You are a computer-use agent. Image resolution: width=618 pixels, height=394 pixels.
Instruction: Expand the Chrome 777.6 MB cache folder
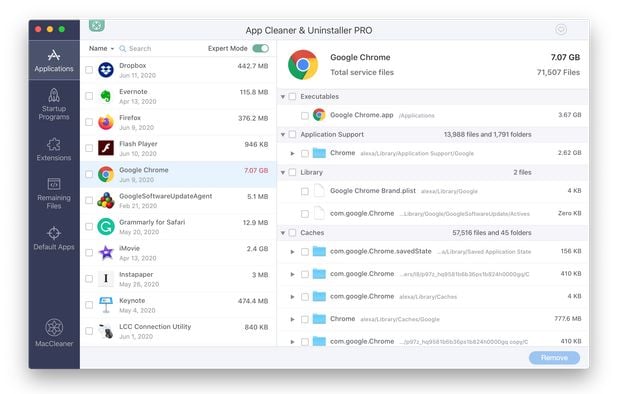tap(292, 319)
